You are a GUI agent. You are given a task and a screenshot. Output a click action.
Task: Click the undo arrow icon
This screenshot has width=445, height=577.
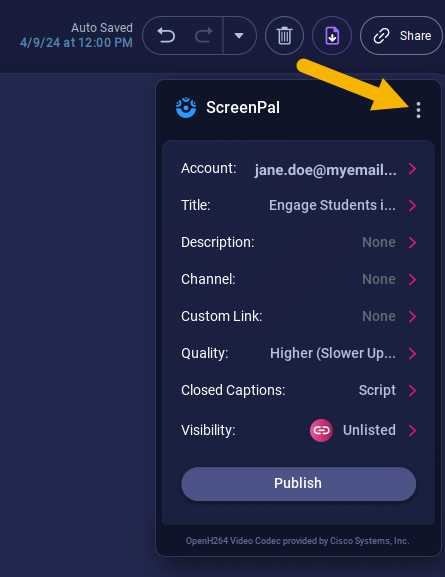pyautogui.click(x=166, y=36)
